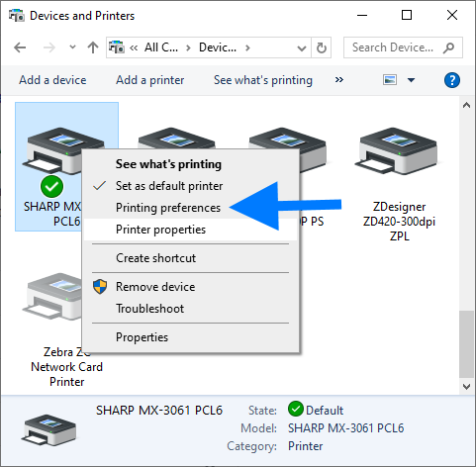The height and width of the screenshot is (467, 476).
Task: Open the recent locations dropdown arrow
Action: [x=72, y=47]
